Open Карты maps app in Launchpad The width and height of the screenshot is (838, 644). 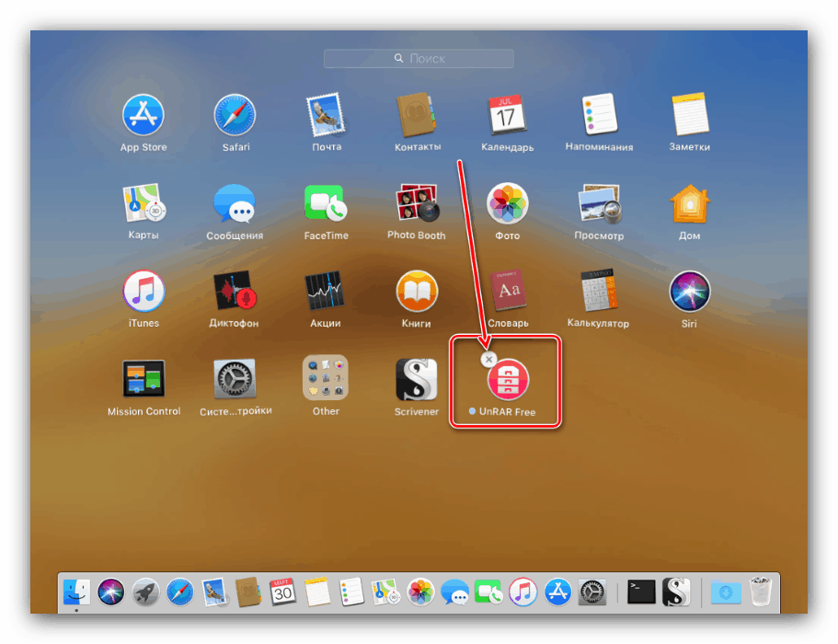(143, 202)
